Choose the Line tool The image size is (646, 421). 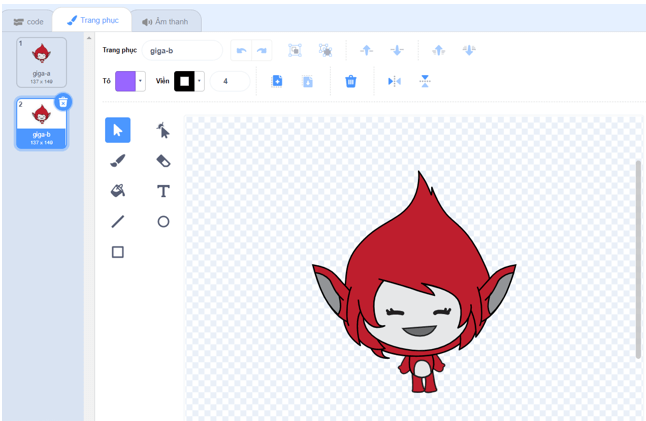click(x=117, y=222)
